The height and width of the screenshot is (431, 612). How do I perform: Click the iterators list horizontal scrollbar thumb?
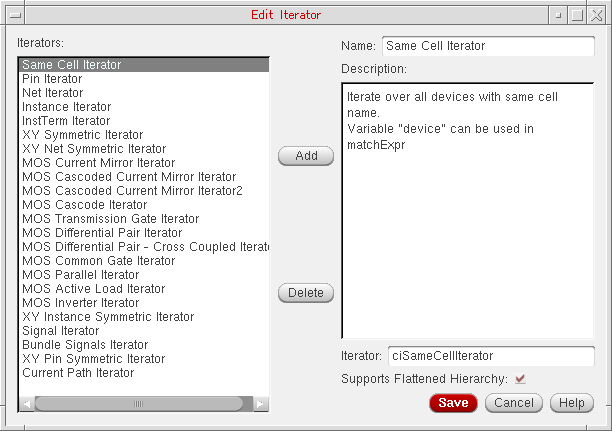click(139, 404)
